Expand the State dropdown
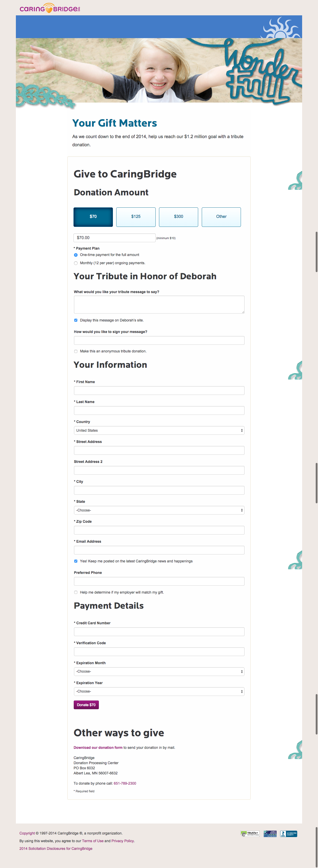Screen dimensions: 318x868 point(159,510)
